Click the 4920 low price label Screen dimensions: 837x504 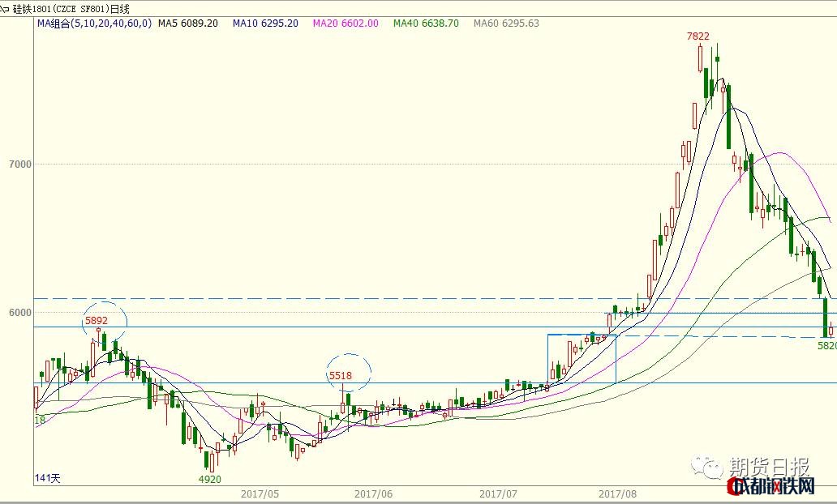[x=209, y=480]
